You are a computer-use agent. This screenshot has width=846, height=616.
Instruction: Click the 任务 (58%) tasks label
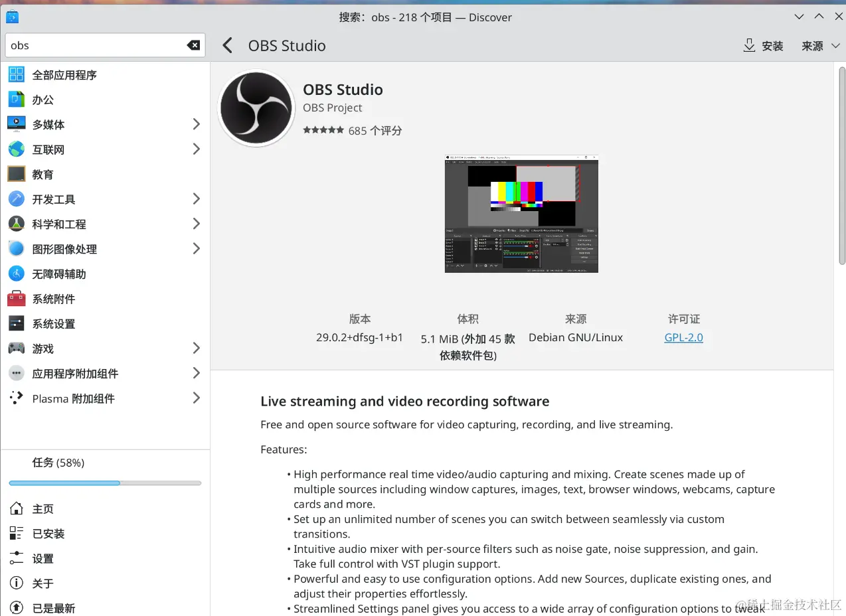point(58,463)
